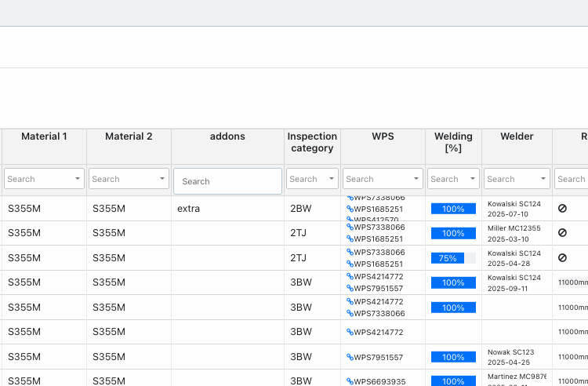Screen dimensions: 588x386
Task: Click the blocked icon in the 2BW extra row
Action: (x=562, y=209)
